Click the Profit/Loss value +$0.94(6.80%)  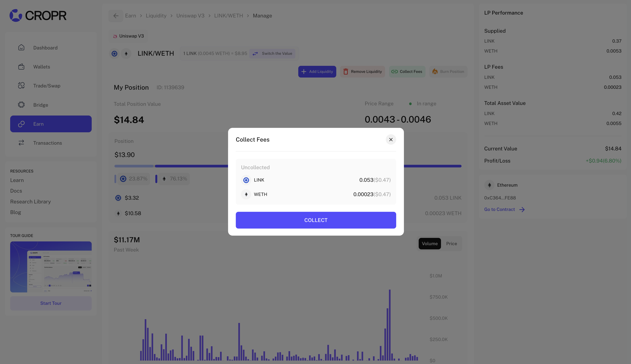(603, 161)
